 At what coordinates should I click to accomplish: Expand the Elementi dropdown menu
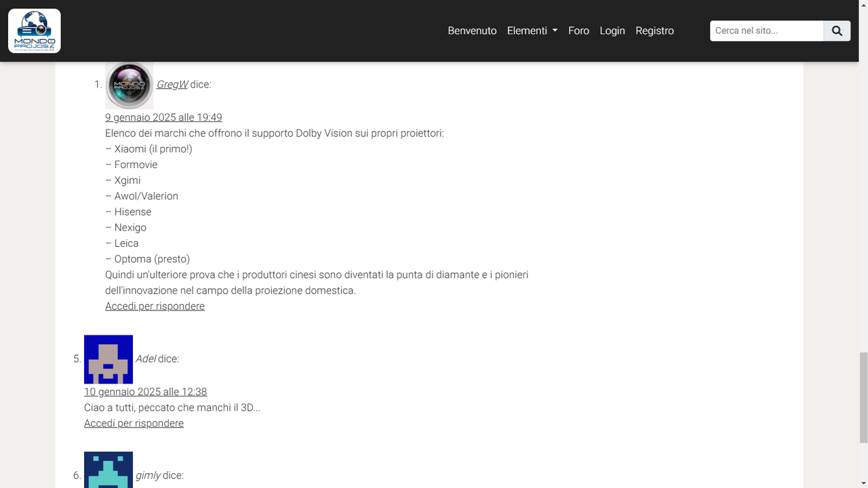(532, 30)
